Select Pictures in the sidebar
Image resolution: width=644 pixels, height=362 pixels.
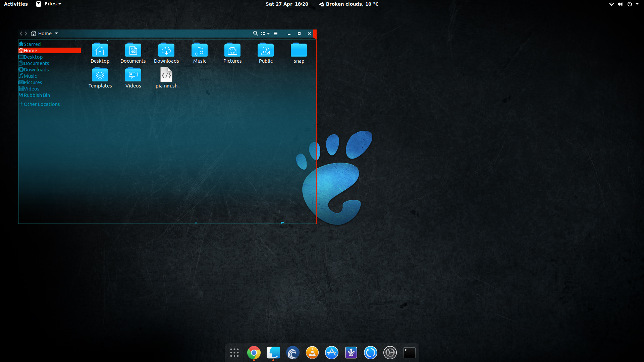(x=50, y=82)
